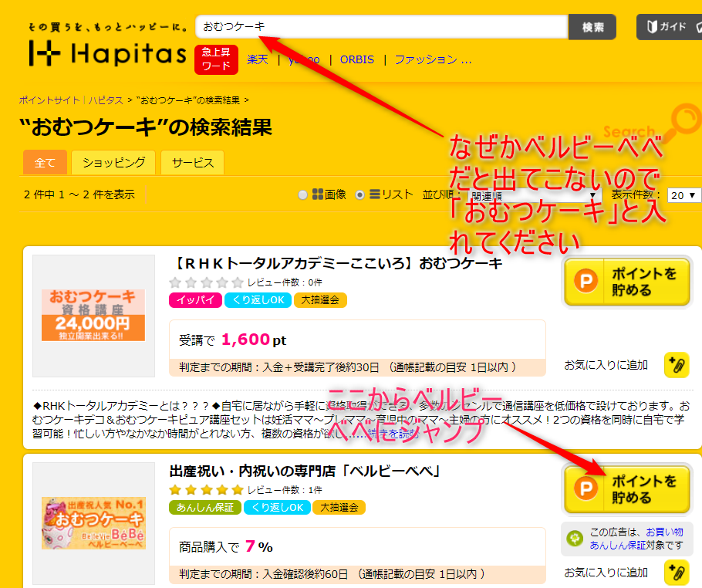Viewport: 702px width, 588px height.
Task: Click the search box containing おむつケーキ
Action: pyautogui.click(x=381, y=27)
